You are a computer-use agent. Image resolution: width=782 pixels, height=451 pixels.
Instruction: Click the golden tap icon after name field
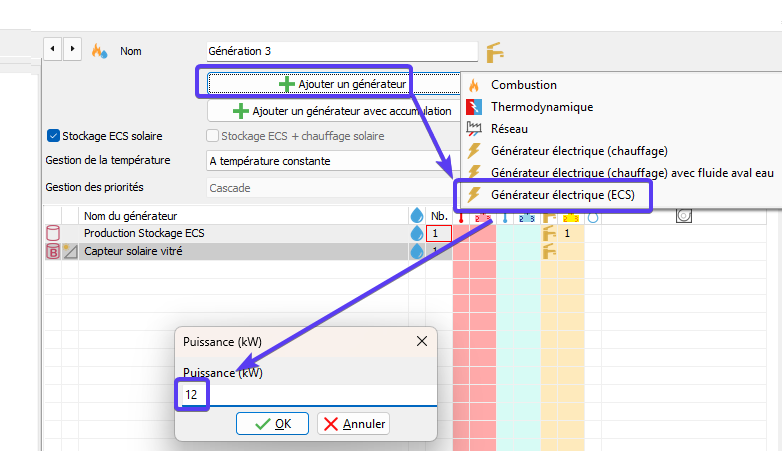(494, 51)
